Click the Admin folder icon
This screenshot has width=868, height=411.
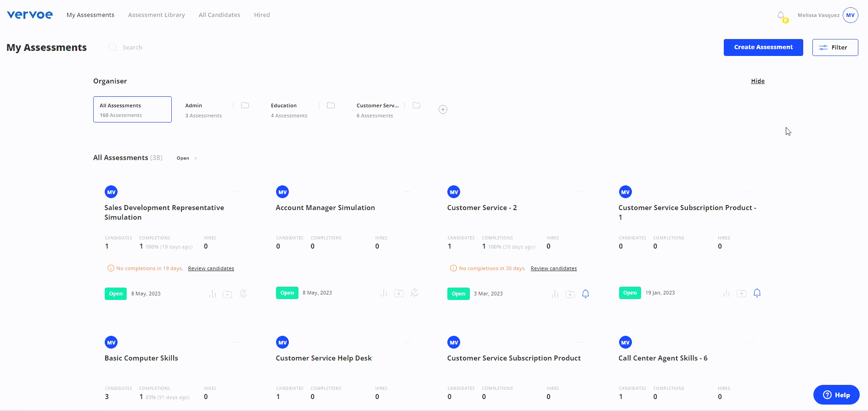coord(245,106)
